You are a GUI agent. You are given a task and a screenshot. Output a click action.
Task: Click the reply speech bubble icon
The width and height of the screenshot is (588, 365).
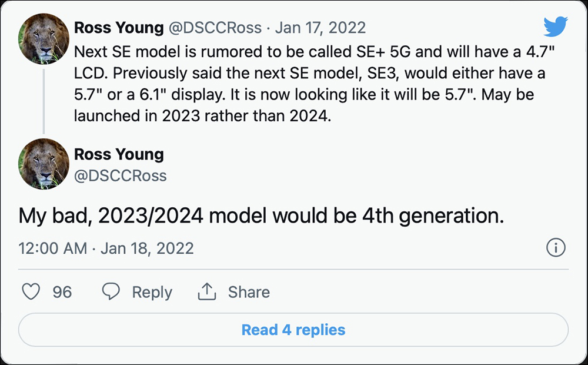click(111, 292)
